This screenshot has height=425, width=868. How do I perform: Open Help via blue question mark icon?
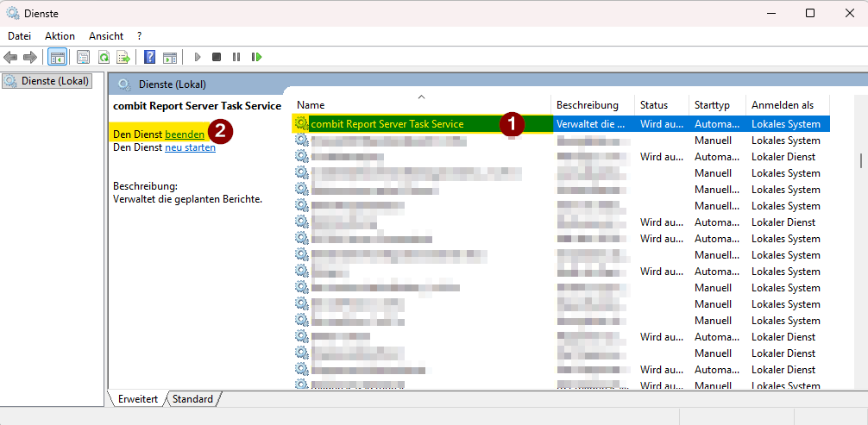[x=149, y=57]
